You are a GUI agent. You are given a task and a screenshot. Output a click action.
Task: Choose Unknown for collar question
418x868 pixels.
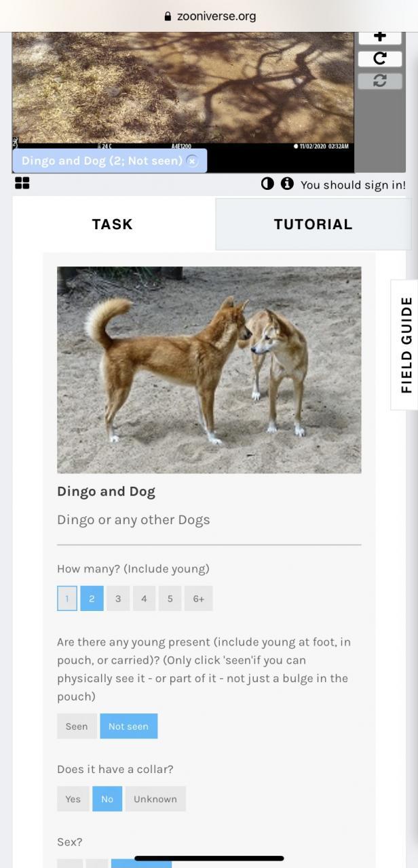155,799
